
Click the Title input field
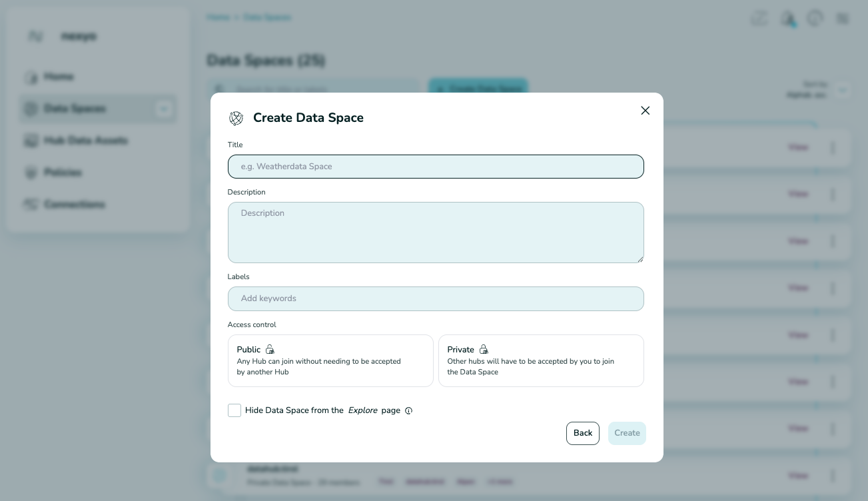436,167
